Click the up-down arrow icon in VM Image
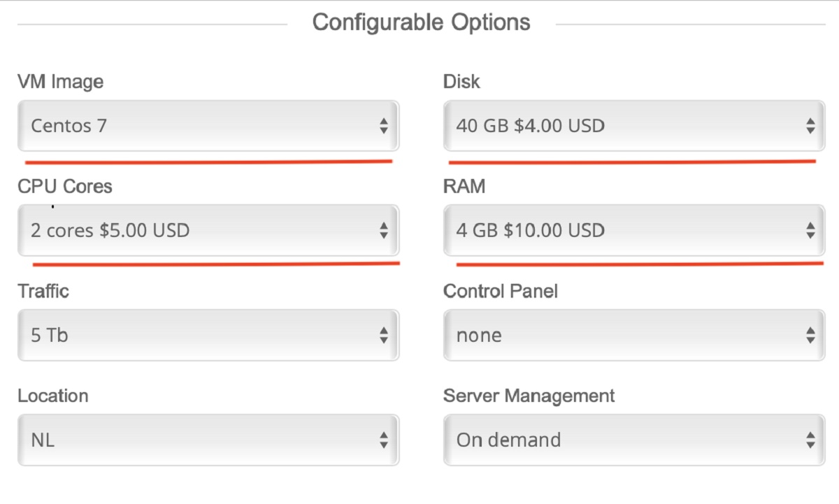This screenshot has height=504, width=839. click(383, 126)
